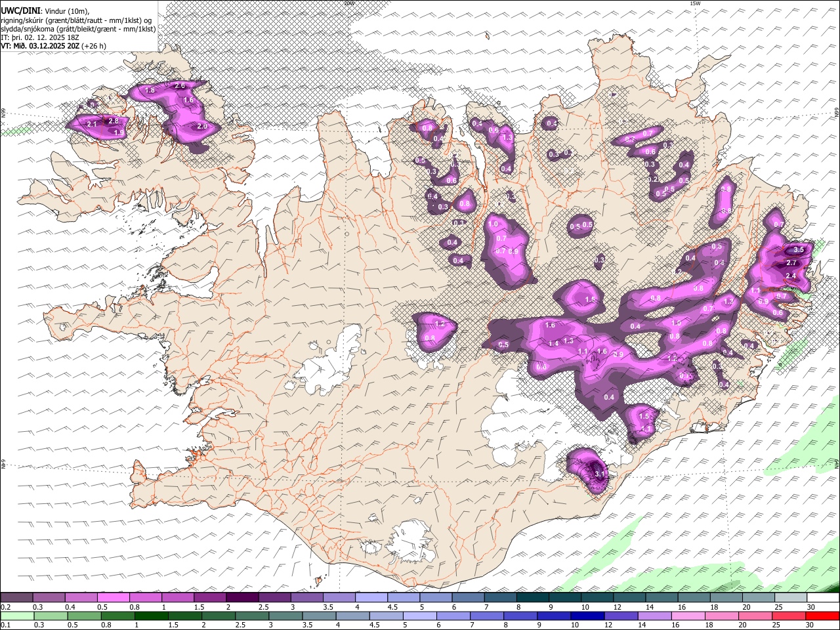This screenshot has height=630, width=840.
Task: Click the 'IT: þri. 02. 12. 2025 18Z' line
Action: [x=39, y=37]
